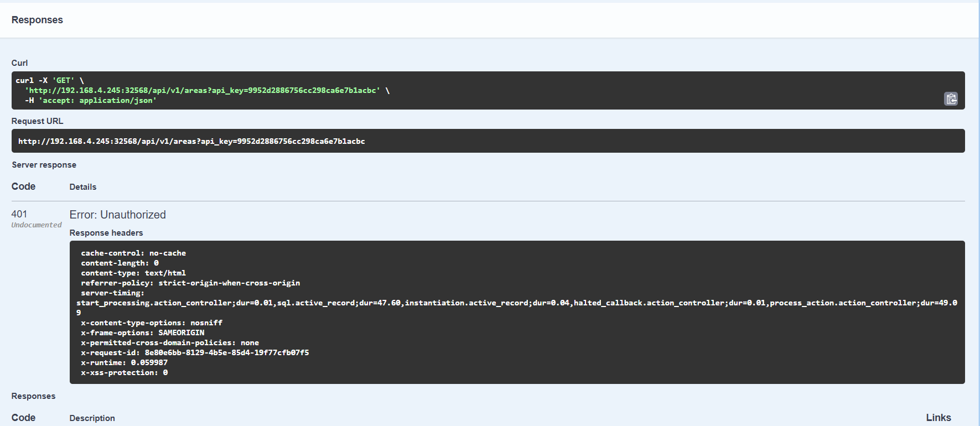Click the Server response heading
The height and width of the screenshot is (426, 980).
[x=44, y=165]
